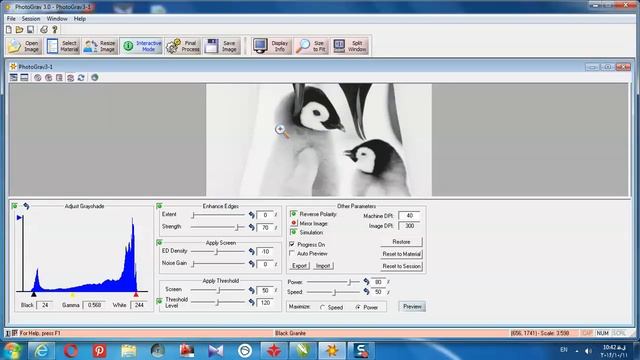The width and height of the screenshot is (640, 360).
Task: Click Size to Fit magnifier button
Action: coord(311,46)
